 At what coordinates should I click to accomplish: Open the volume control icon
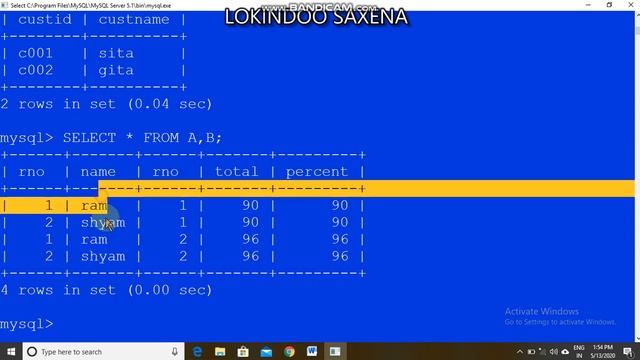[553, 351]
